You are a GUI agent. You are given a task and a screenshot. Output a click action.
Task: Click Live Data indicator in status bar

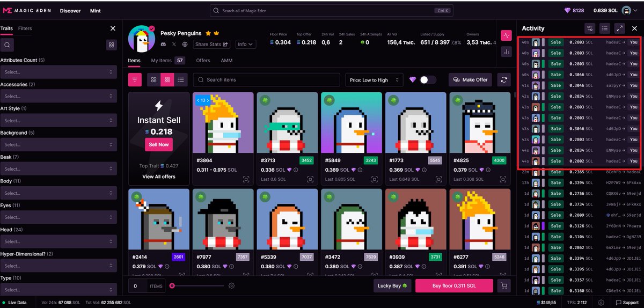pos(14,303)
